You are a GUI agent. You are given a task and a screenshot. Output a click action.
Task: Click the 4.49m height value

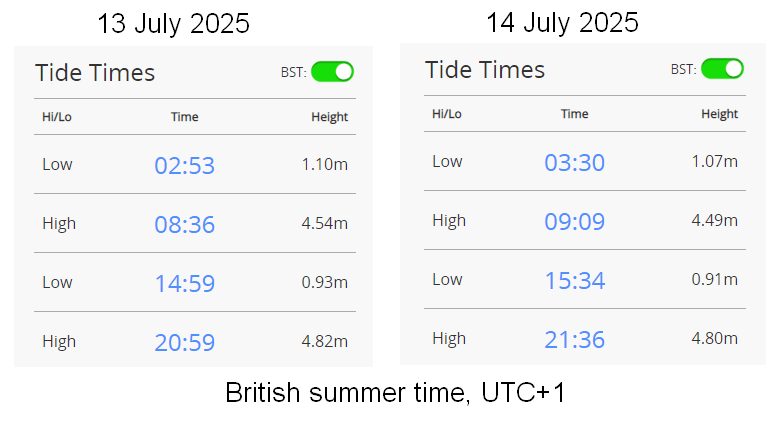click(x=715, y=220)
